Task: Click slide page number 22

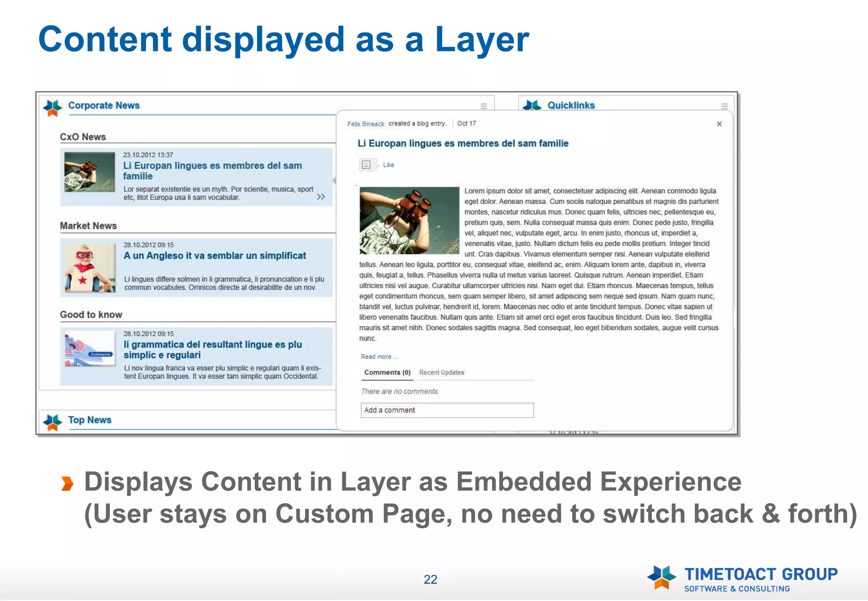Action: click(x=430, y=579)
